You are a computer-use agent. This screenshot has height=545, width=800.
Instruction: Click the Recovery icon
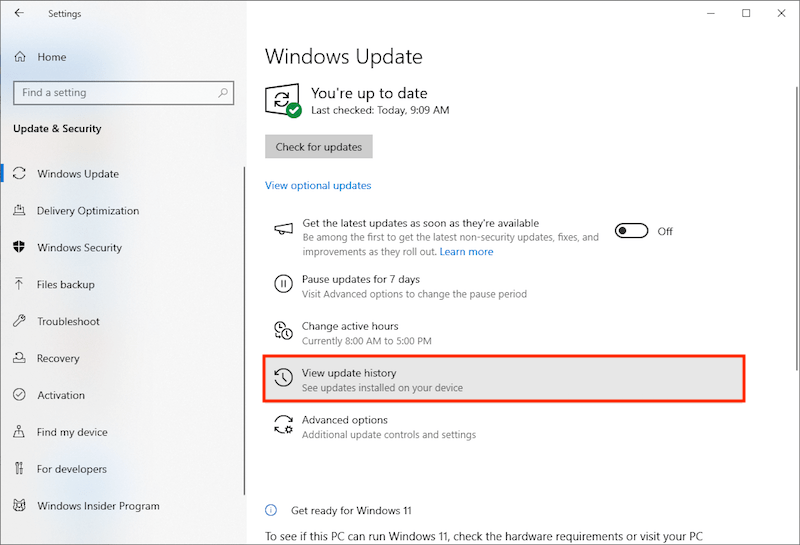pyautogui.click(x=19, y=358)
